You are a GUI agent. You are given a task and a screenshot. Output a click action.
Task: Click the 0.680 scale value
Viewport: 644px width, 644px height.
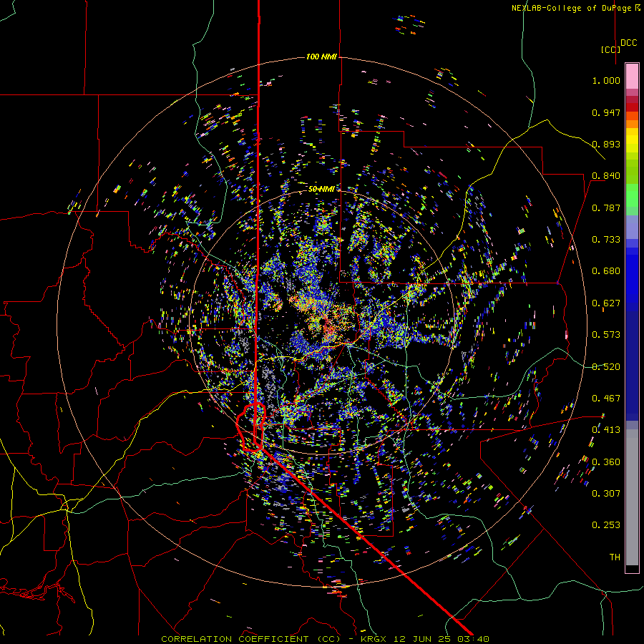pyautogui.click(x=606, y=271)
